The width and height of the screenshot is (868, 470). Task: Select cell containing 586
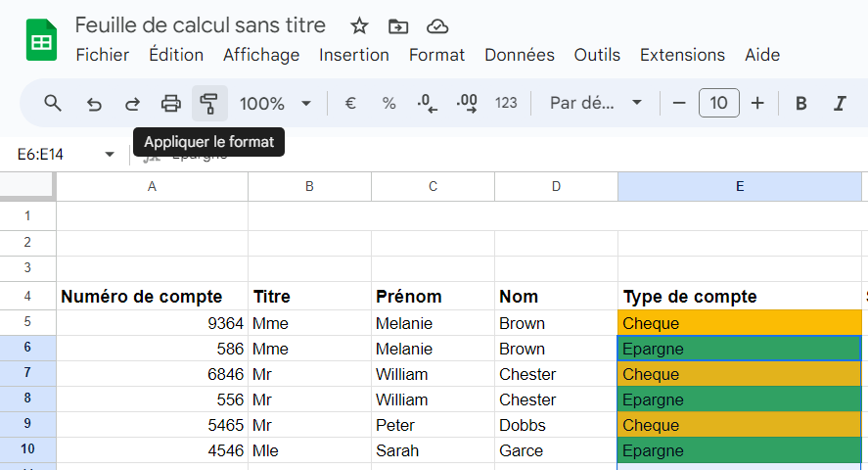[152, 349]
